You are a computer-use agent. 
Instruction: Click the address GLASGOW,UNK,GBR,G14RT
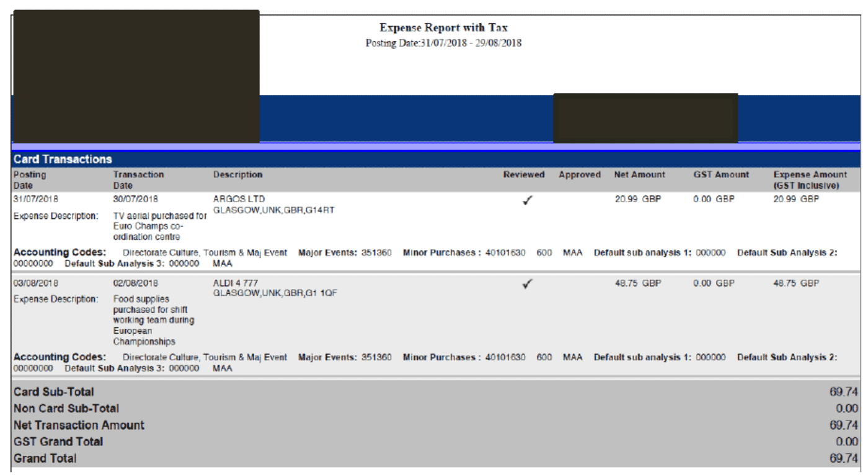click(x=274, y=210)
